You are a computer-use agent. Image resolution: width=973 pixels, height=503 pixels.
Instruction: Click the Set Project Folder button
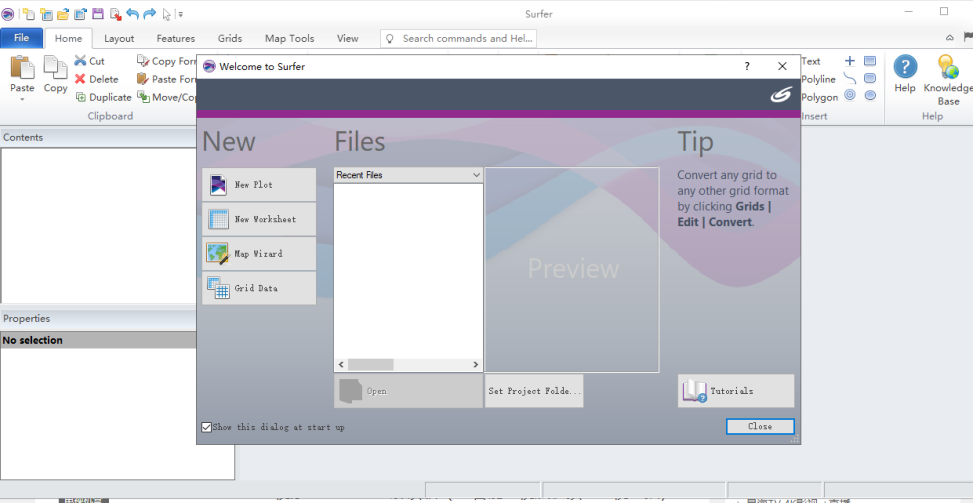click(534, 391)
